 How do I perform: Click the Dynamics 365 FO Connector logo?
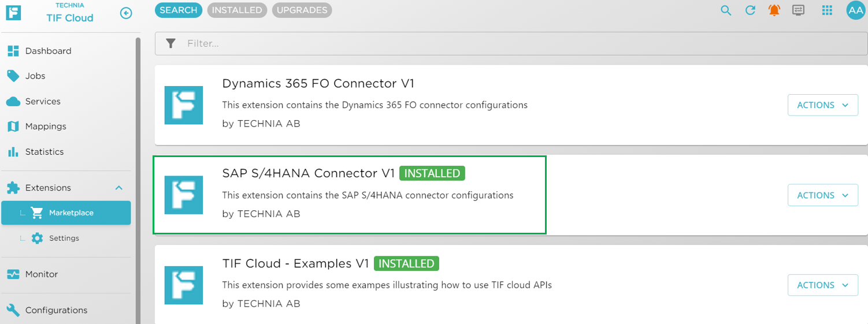[184, 105]
